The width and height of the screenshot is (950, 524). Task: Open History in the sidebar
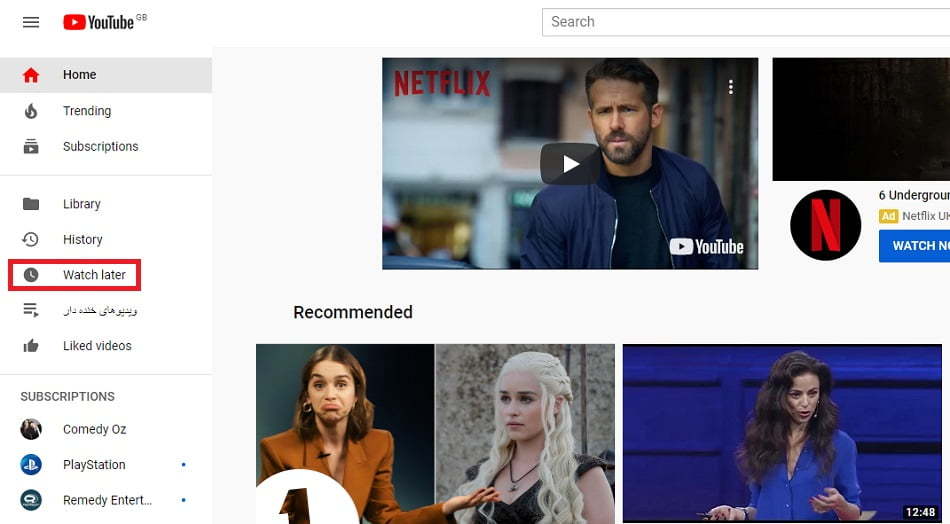point(106,239)
